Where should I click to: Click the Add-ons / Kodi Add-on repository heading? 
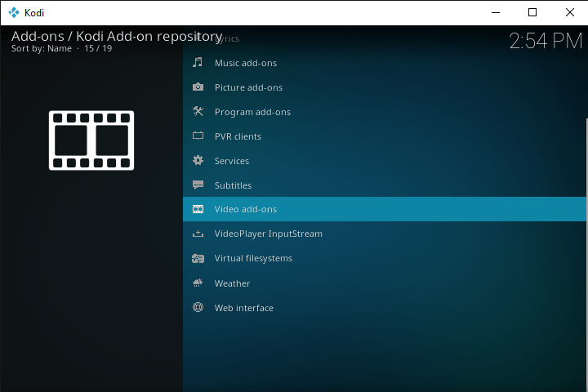pos(117,37)
